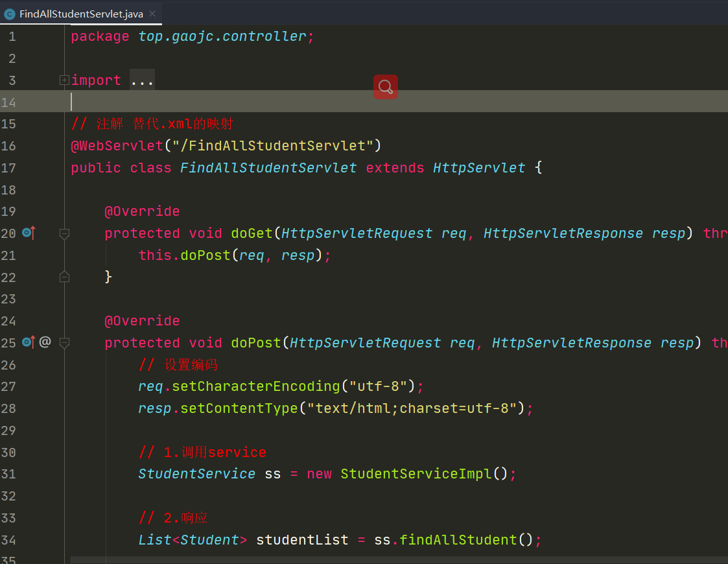This screenshot has height=564, width=728.
Task: Click the red magnifier search icon
Action: click(x=385, y=86)
